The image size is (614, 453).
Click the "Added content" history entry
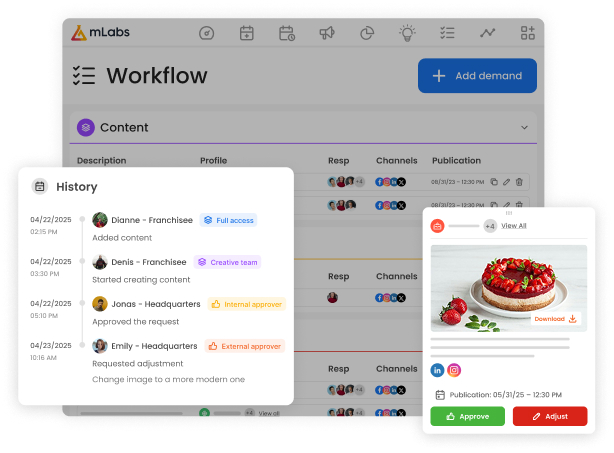click(x=122, y=238)
